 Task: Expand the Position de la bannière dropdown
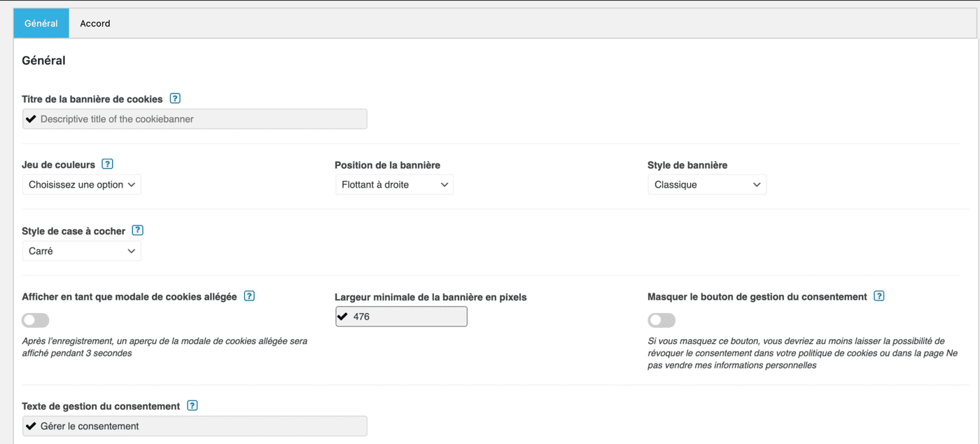click(394, 185)
